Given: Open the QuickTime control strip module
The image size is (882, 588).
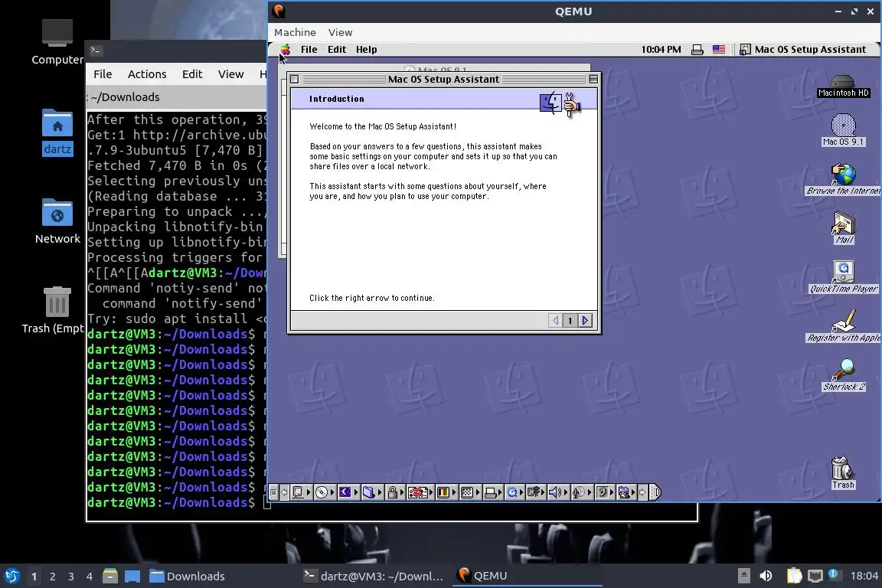Looking at the screenshot, I should click(x=514, y=492).
